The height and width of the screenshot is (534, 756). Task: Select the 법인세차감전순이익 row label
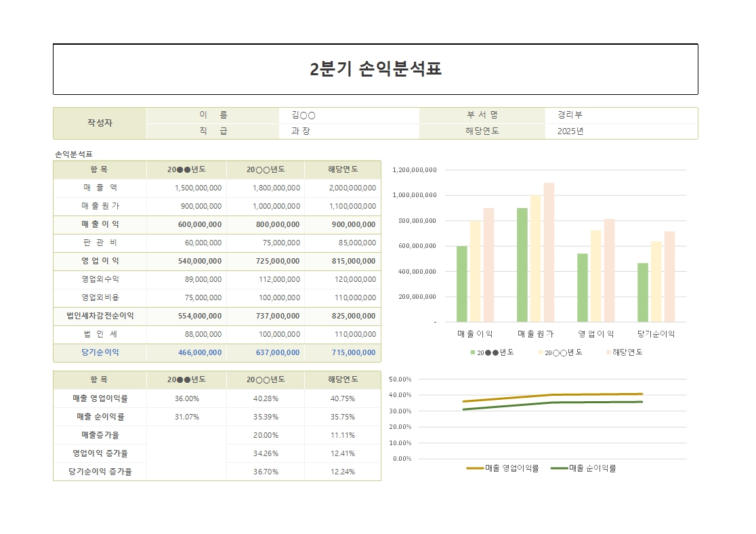click(100, 316)
